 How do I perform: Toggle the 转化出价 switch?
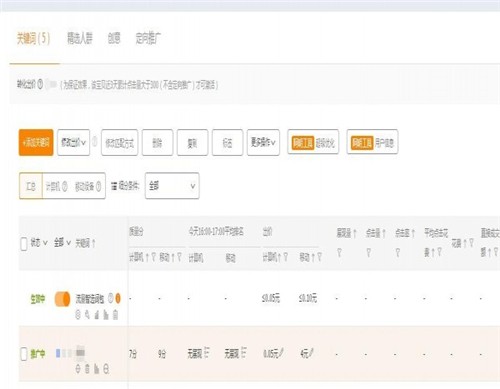(x=52, y=85)
